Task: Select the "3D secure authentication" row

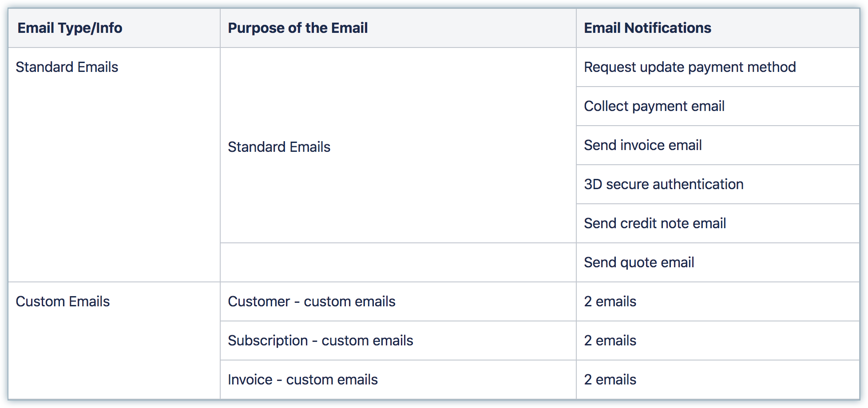Action: (663, 184)
